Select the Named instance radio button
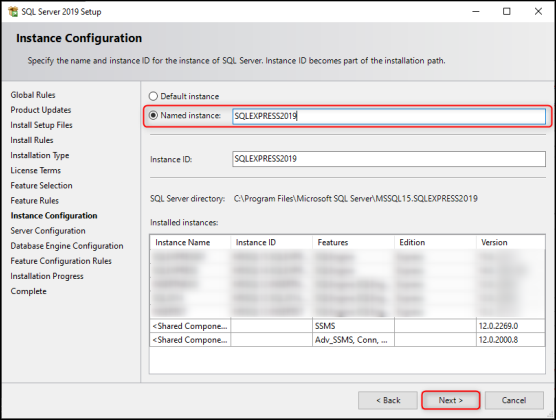The image size is (556, 420). 153,115
